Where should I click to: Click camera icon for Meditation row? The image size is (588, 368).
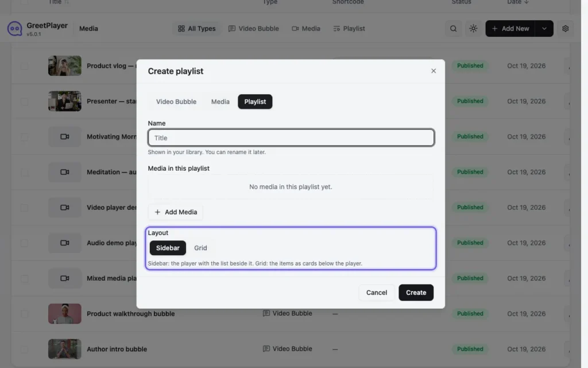(x=64, y=172)
